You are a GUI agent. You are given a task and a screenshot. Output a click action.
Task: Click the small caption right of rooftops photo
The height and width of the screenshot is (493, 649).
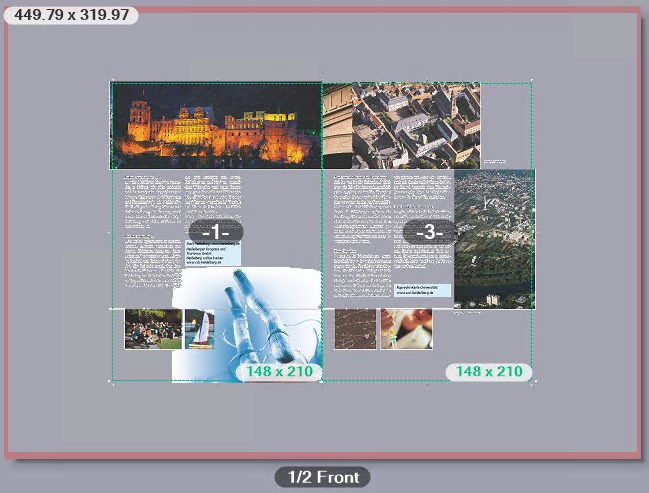pyautogui.click(x=494, y=160)
